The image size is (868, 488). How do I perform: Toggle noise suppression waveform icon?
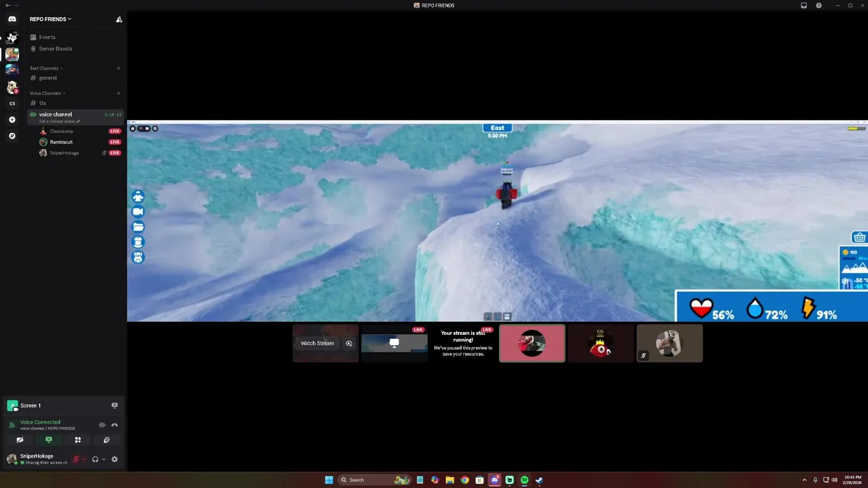click(x=102, y=425)
